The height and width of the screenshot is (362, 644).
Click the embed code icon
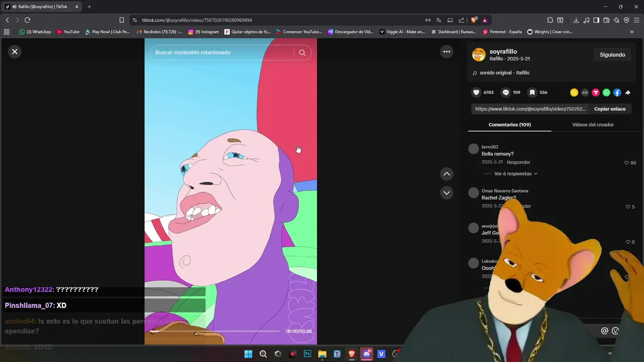[x=585, y=93]
